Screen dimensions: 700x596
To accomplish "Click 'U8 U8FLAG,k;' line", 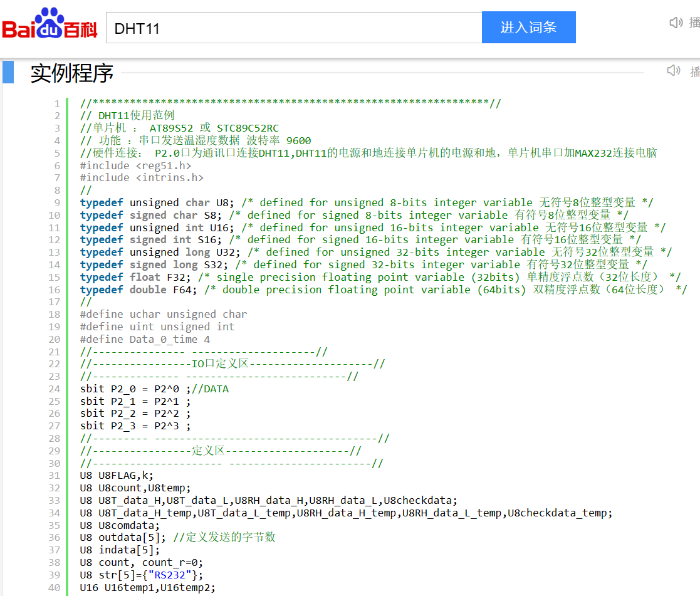I will [x=117, y=476].
